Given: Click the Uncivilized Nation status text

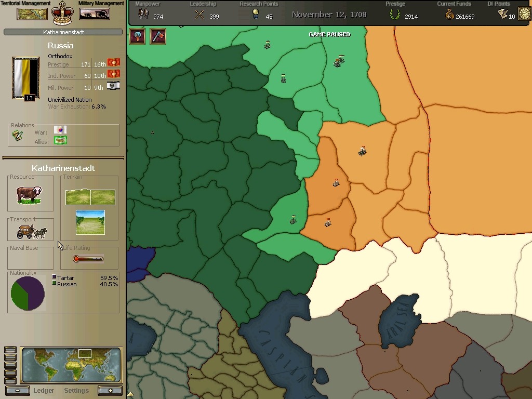Looking at the screenshot, I should coord(70,100).
